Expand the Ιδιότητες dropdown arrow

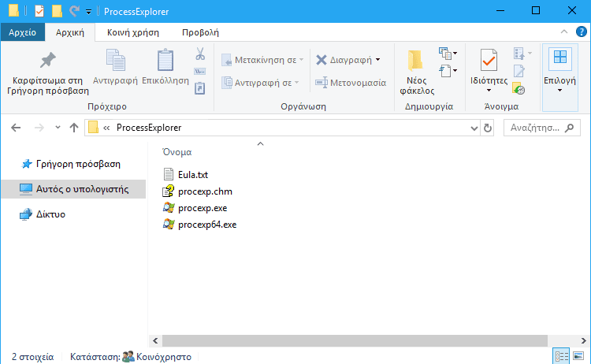pyautogui.click(x=489, y=91)
